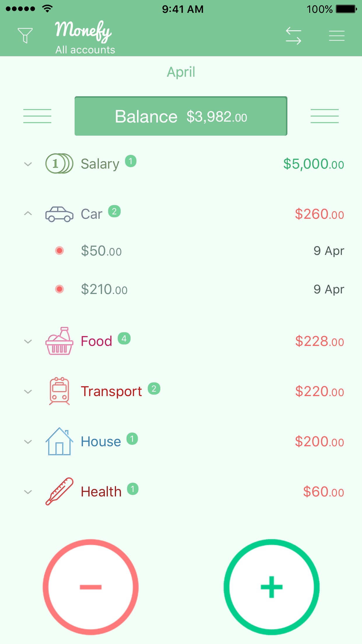Viewport: 362px width, 644px height.
Task: Expand the Transport category chevron
Action: pos(28,391)
